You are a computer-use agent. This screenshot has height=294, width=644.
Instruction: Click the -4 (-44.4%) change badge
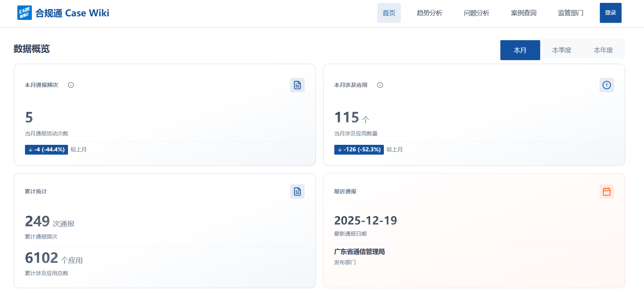46,150
